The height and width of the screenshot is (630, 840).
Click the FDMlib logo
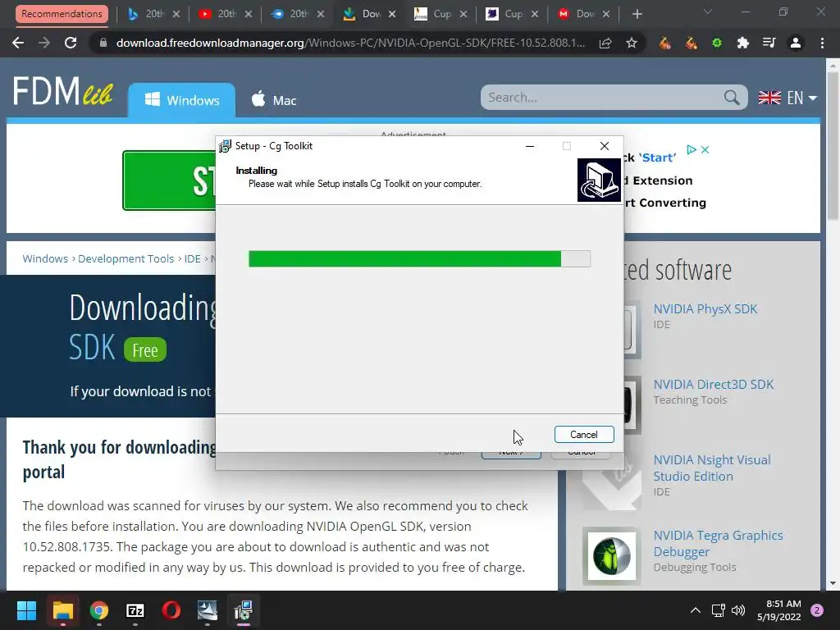(62, 92)
